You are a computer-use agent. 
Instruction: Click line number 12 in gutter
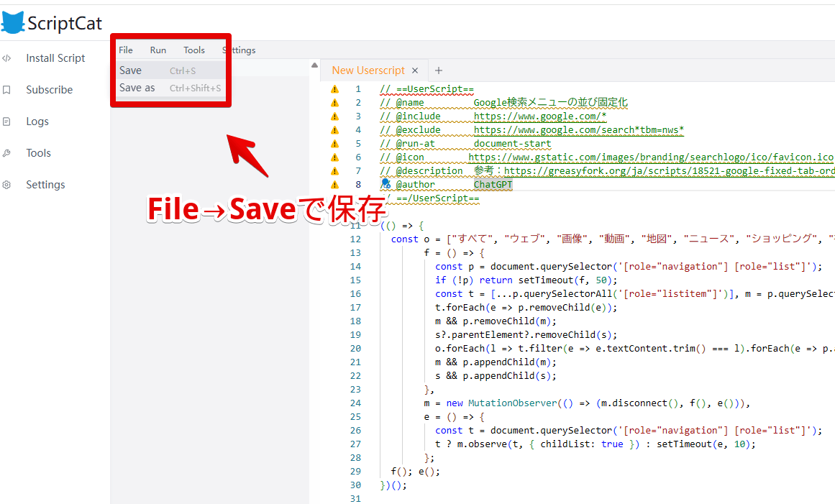[x=355, y=239]
